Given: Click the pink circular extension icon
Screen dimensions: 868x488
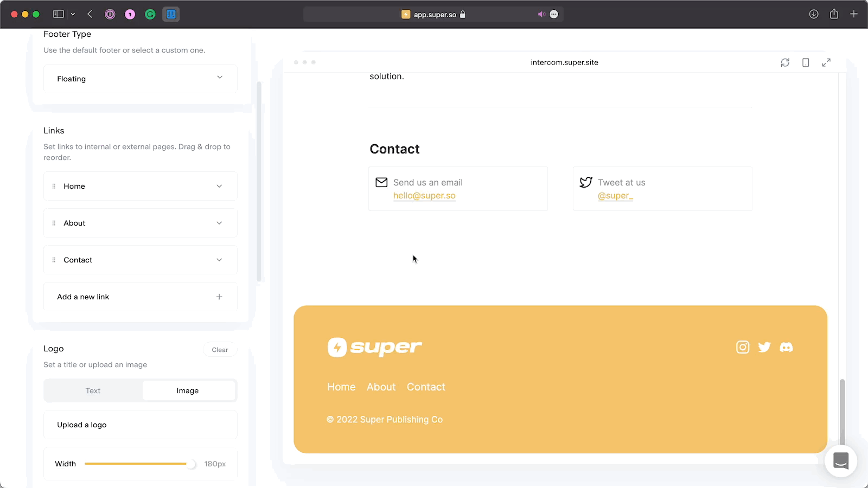Looking at the screenshot, I should 130,14.
